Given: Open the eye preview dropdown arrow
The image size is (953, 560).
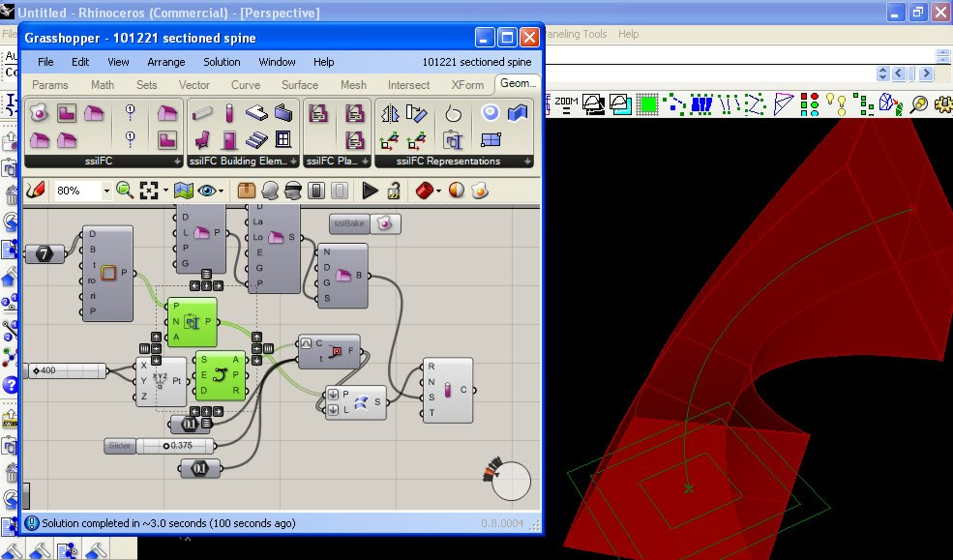Looking at the screenshot, I should [221, 191].
